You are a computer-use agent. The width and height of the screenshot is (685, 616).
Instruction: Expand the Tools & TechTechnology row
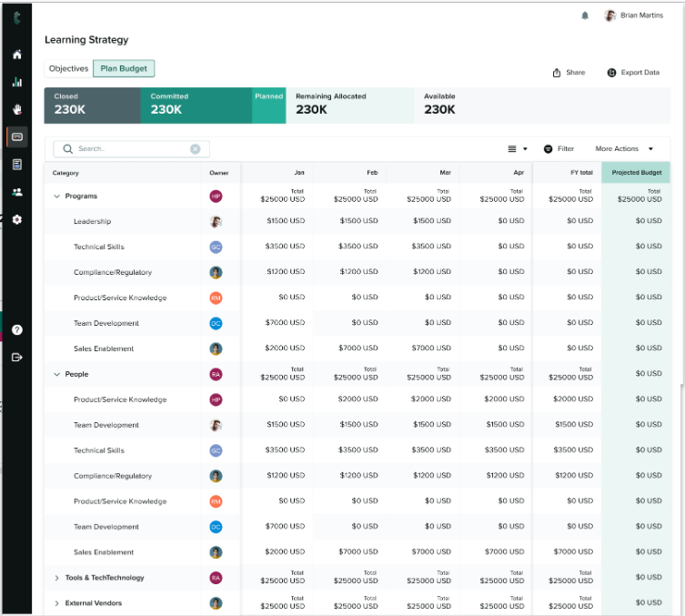point(56,579)
